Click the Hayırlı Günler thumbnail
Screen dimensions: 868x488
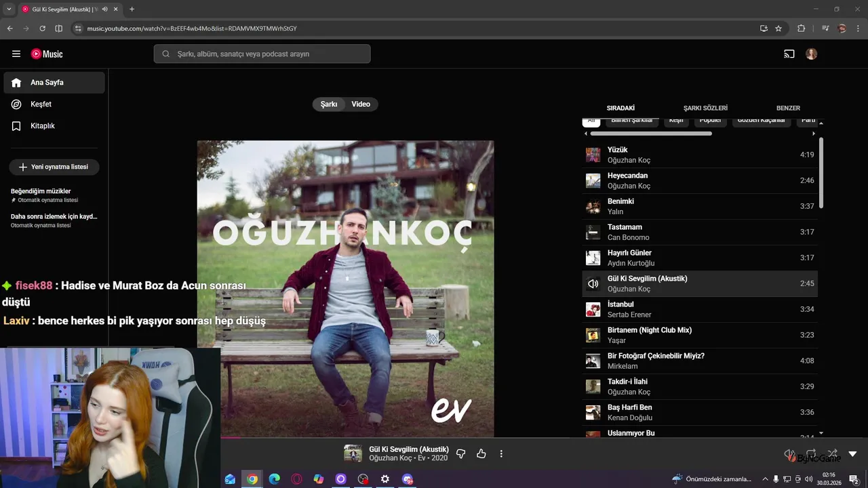click(593, 258)
